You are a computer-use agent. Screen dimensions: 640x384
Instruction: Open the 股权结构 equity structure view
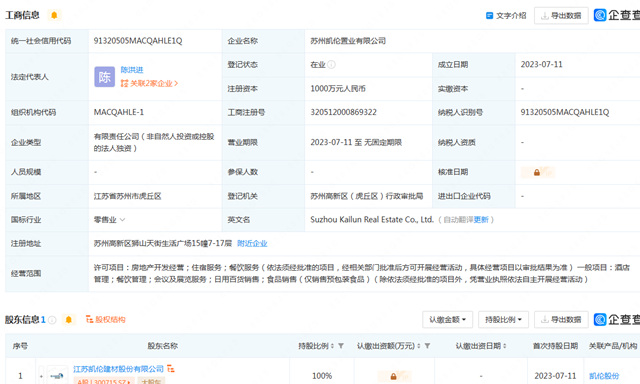click(x=106, y=320)
